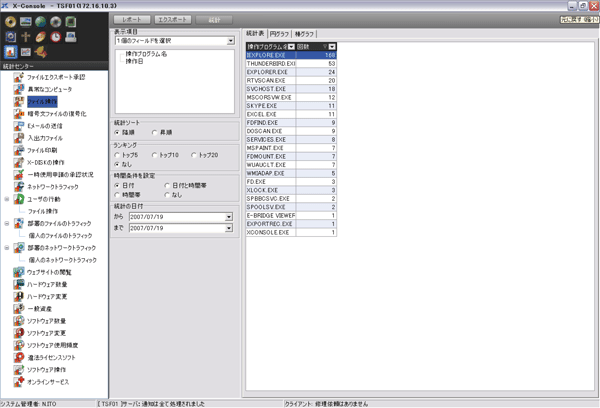
Task: Open ファイル操作 child under ユーザの行動
Action: coord(42,211)
